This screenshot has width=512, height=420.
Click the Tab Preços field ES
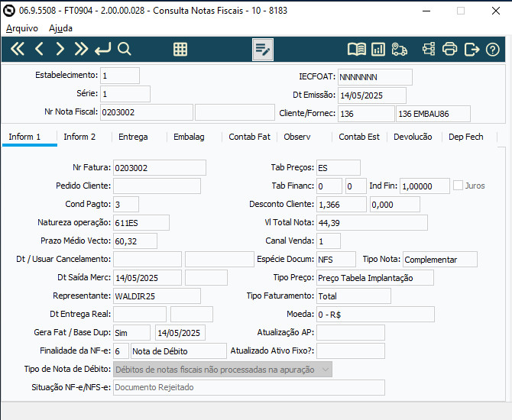click(x=339, y=168)
